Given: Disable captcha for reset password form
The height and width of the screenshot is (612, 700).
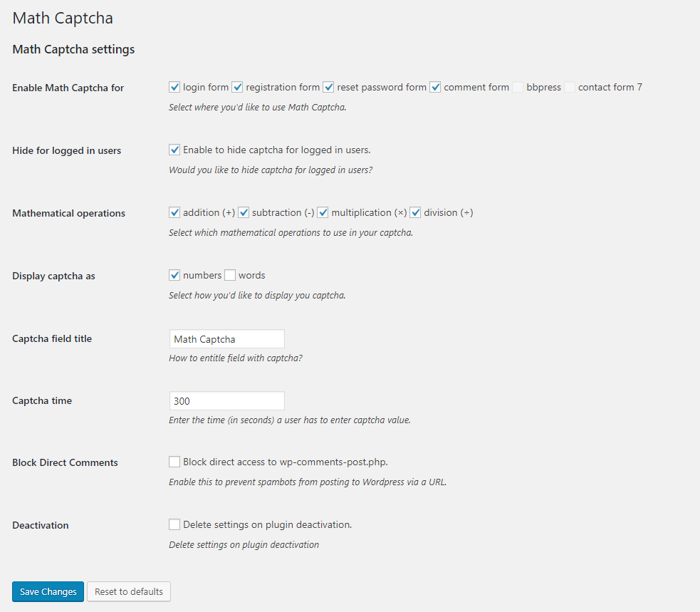Looking at the screenshot, I should tap(328, 87).
